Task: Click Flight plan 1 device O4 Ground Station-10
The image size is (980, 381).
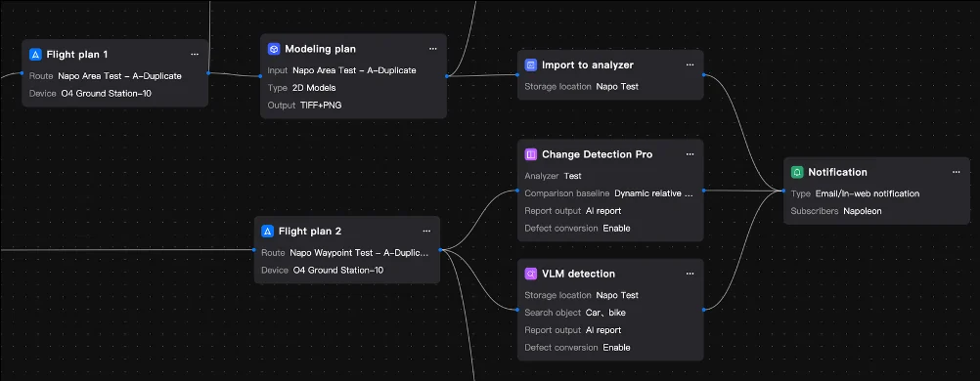Action: [x=107, y=94]
